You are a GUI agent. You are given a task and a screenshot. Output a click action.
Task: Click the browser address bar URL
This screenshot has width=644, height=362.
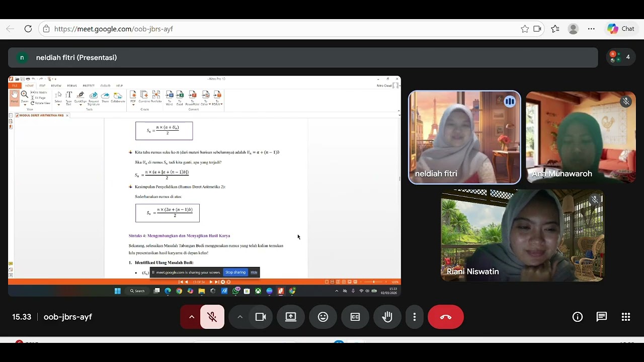pyautogui.click(x=113, y=29)
